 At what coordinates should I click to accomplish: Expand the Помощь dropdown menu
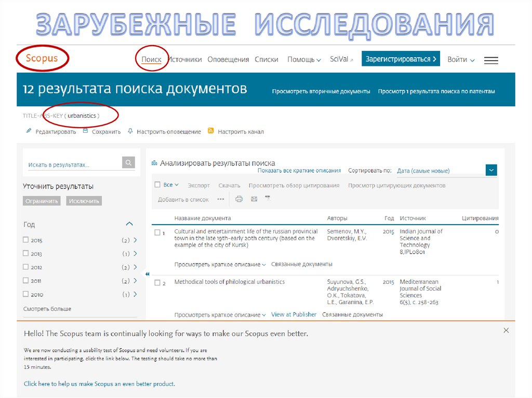tap(304, 60)
